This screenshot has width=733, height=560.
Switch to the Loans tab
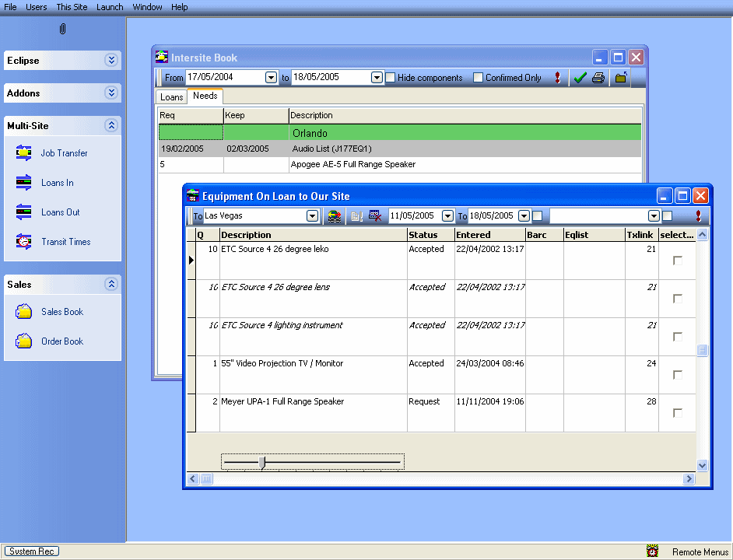coord(171,96)
